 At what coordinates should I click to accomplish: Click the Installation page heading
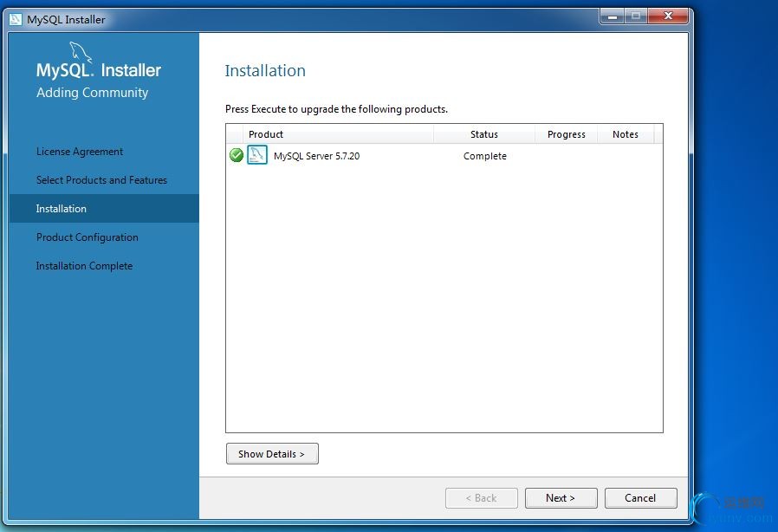tap(265, 70)
